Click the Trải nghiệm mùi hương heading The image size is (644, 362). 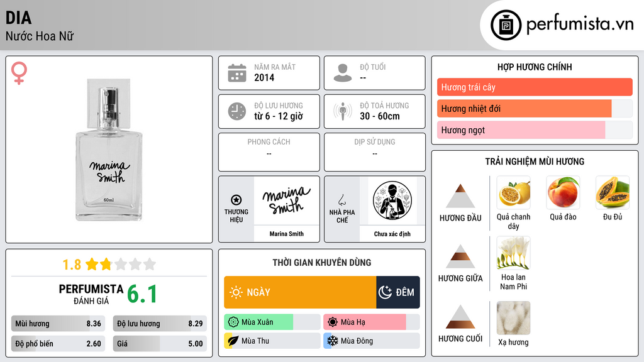tap(535, 162)
